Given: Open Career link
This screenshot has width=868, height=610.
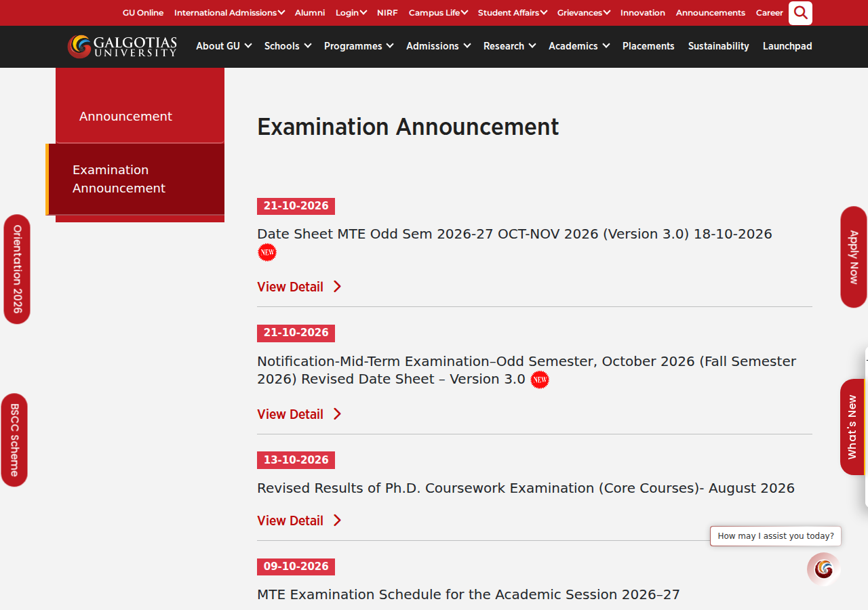Looking at the screenshot, I should click(770, 13).
